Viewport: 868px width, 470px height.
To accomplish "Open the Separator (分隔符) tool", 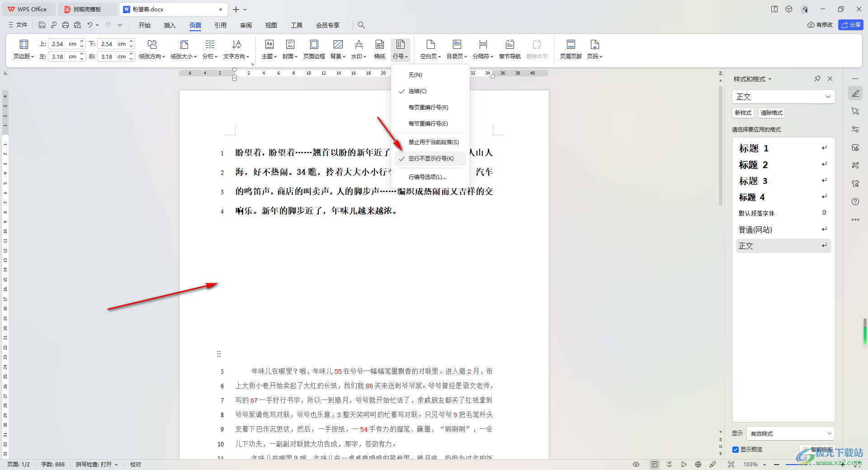I will pos(483,49).
